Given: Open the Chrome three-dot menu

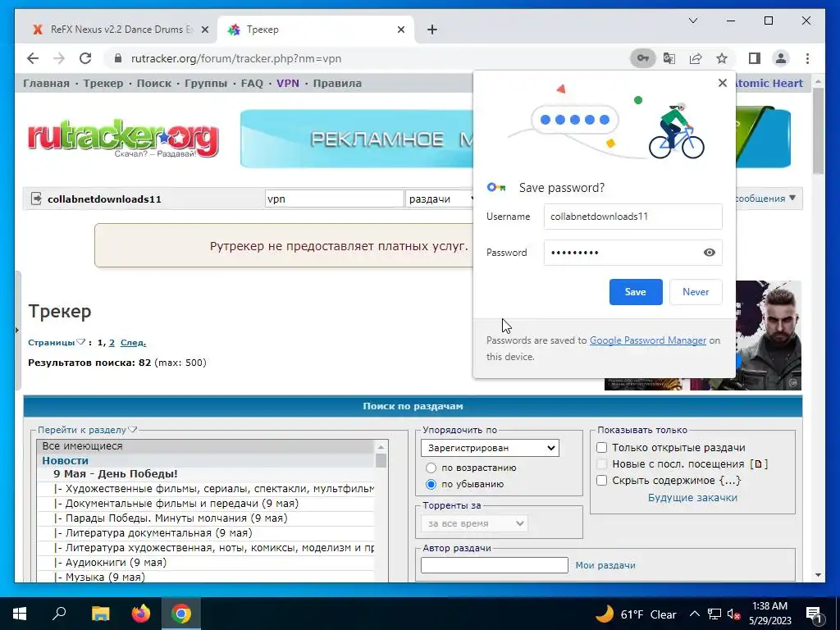Looking at the screenshot, I should point(807,58).
